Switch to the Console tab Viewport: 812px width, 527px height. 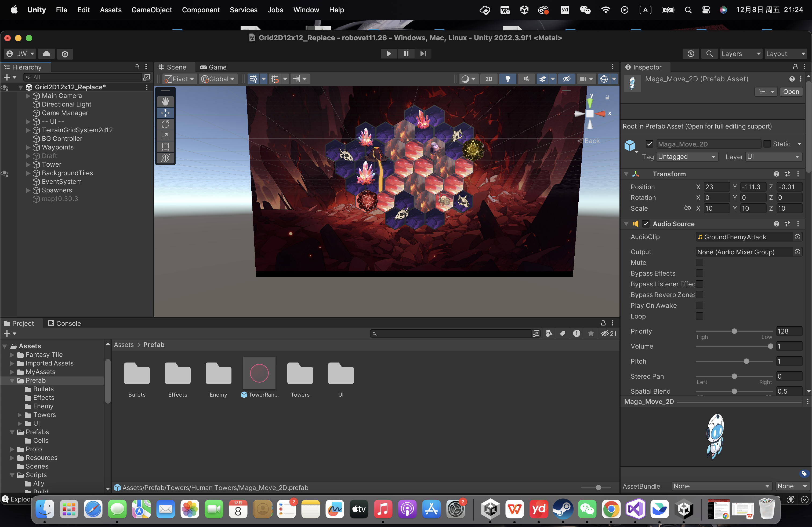coord(64,323)
